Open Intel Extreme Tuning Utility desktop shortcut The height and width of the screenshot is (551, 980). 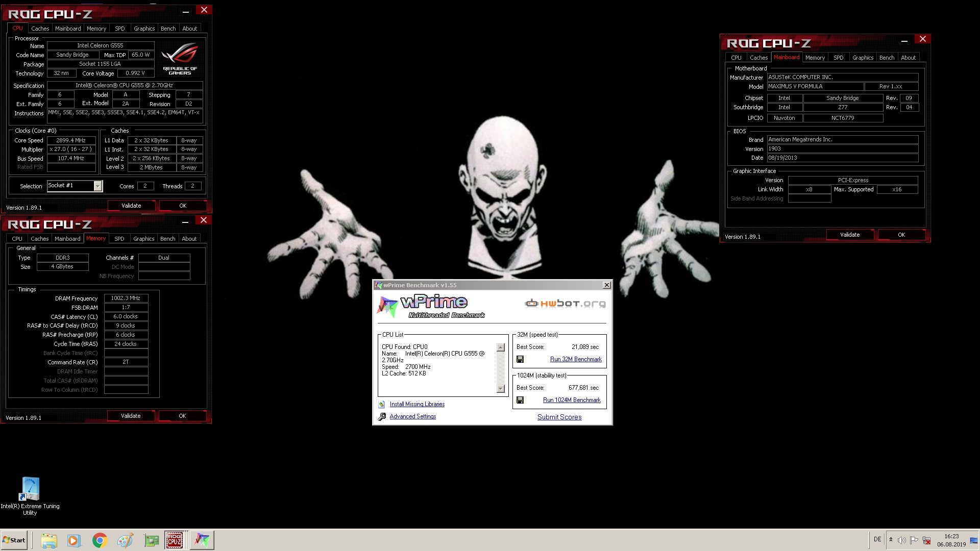tap(30, 496)
